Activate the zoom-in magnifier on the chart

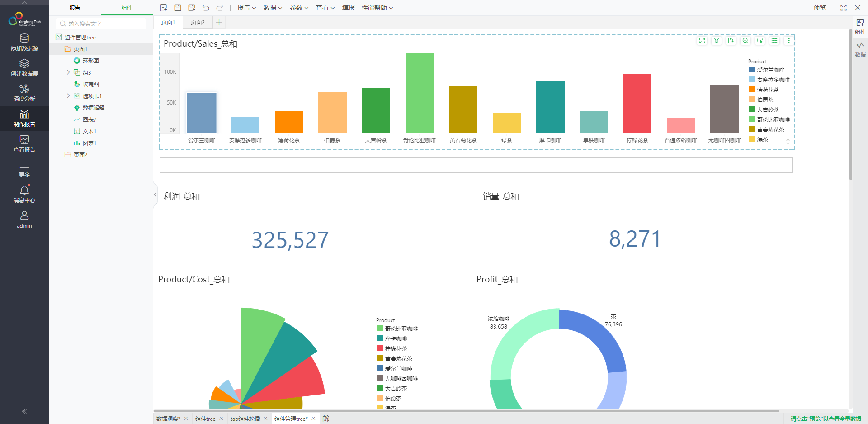click(x=745, y=41)
